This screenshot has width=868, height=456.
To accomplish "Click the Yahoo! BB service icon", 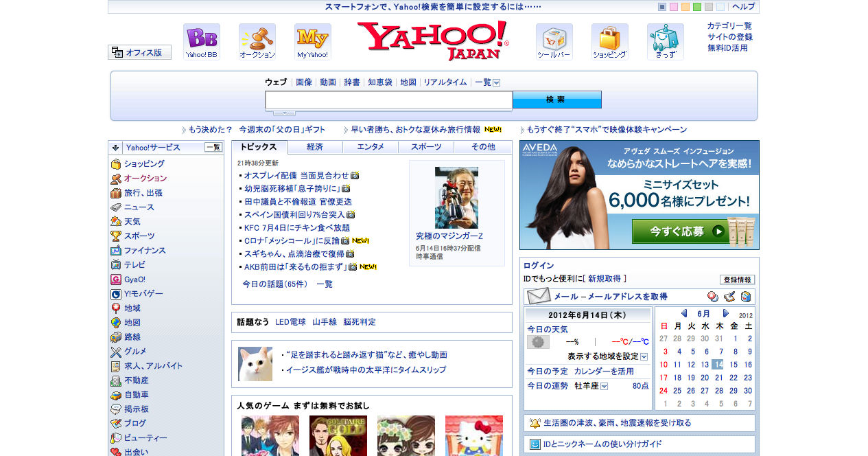I will 200,41.
